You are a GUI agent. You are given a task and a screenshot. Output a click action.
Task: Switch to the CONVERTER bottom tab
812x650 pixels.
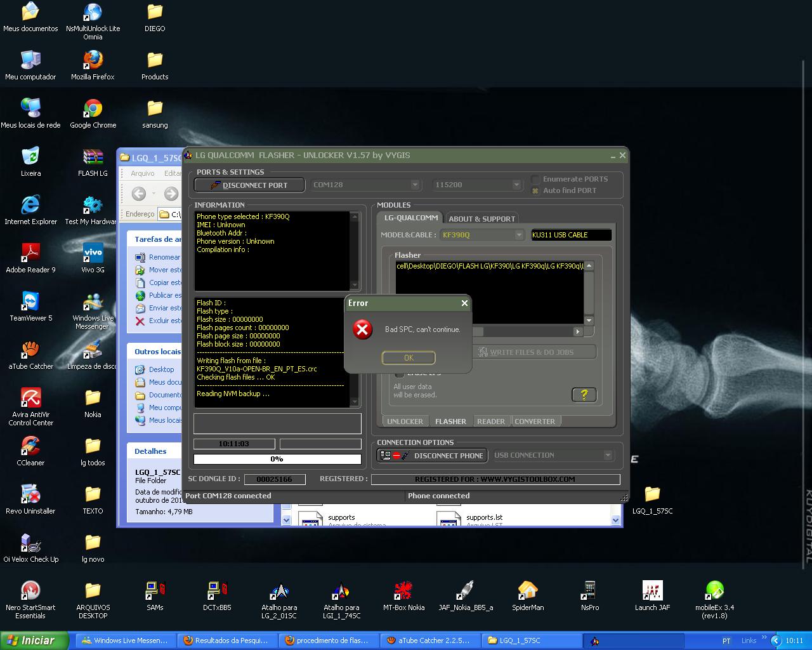[x=535, y=421]
